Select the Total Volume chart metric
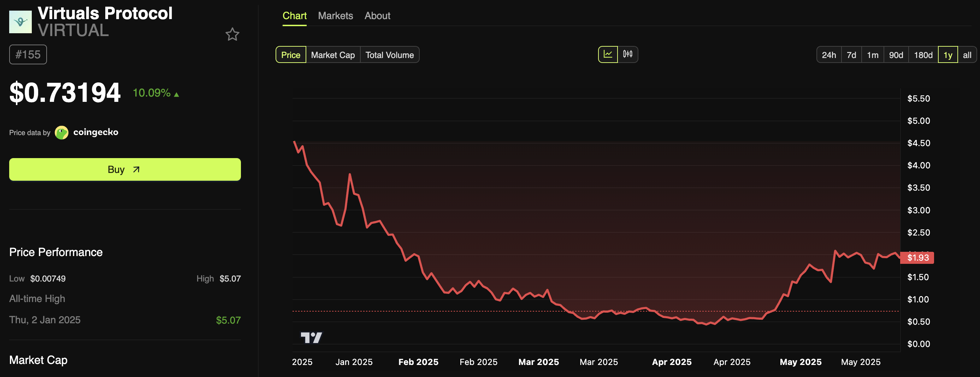This screenshot has height=377, width=980. tap(390, 55)
